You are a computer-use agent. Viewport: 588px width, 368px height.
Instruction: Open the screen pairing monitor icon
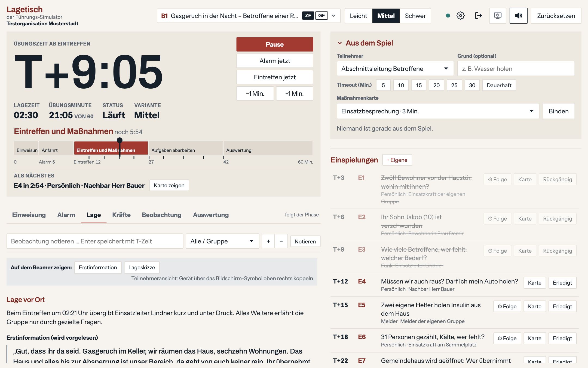tap(498, 16)
